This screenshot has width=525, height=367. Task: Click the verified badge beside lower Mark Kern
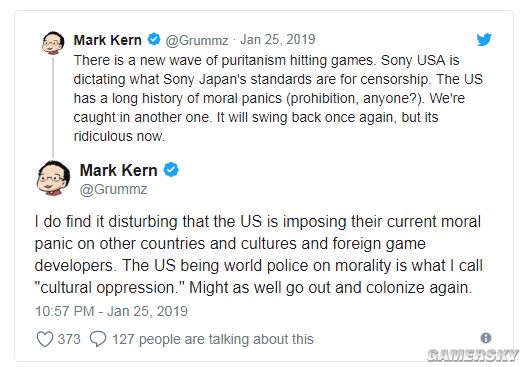point(171,170)
